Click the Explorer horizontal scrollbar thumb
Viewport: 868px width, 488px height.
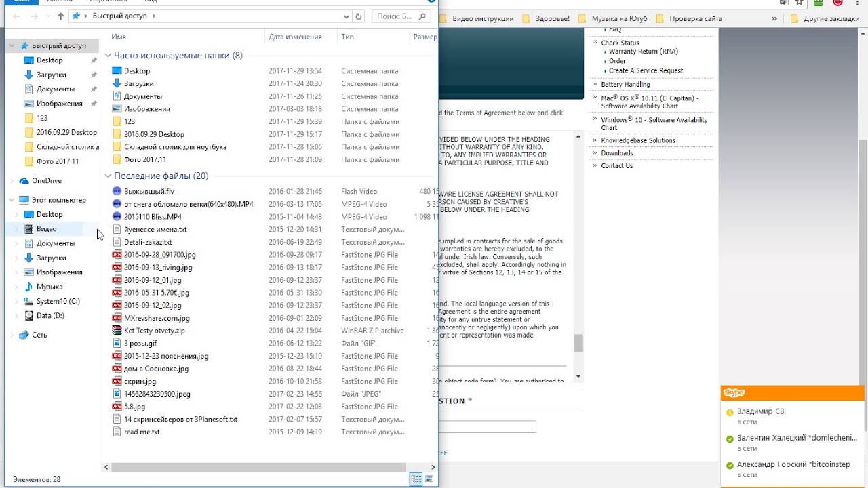coord(258,467)
